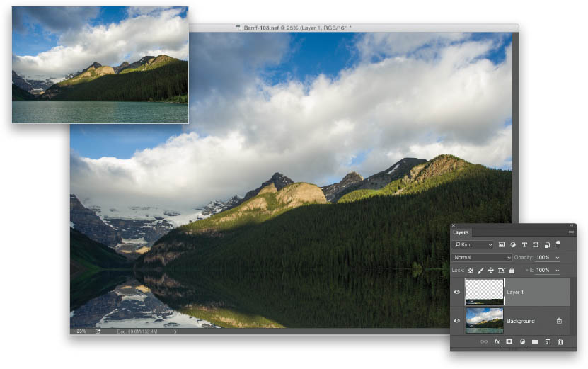Toggle Background layer visibility eye

pos(457,321)
